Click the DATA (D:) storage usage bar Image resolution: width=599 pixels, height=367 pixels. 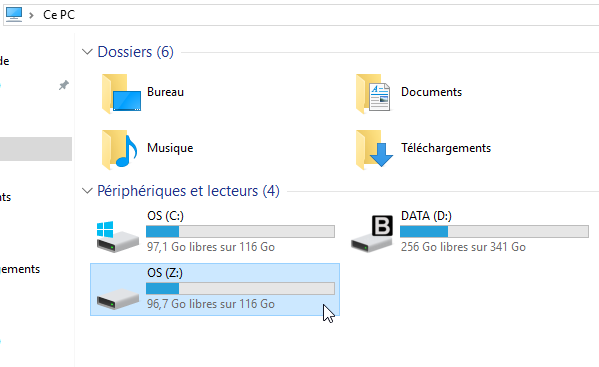494,231
